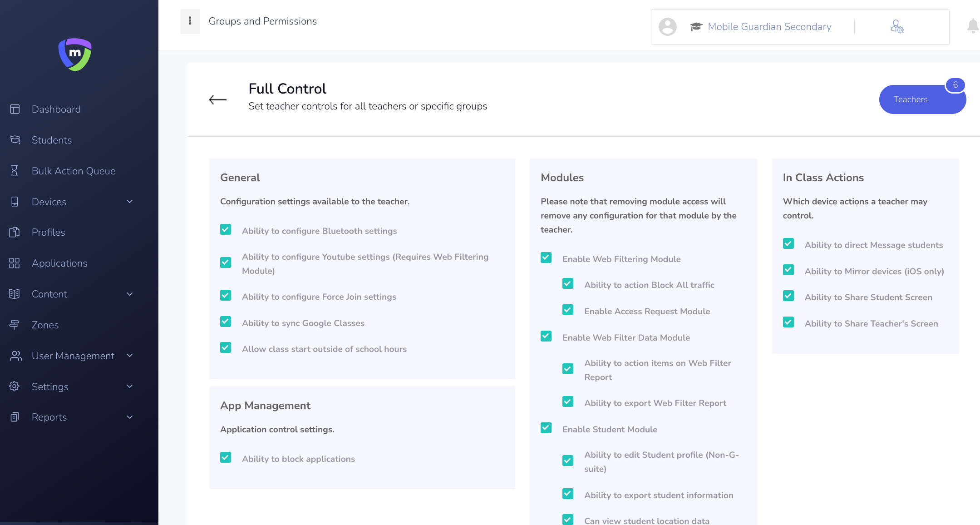
Task: Open notifications bell icon
Action: [973, 26]
